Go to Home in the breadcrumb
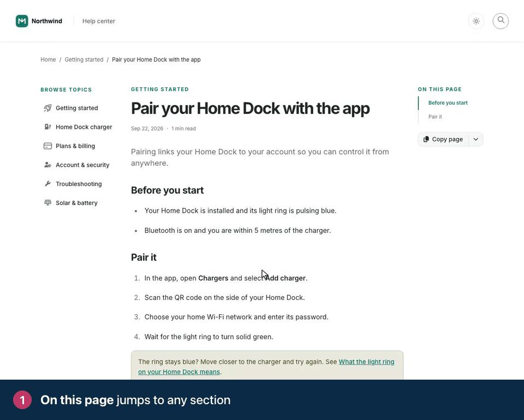The image size is (524, 420). tap(48, 59)
